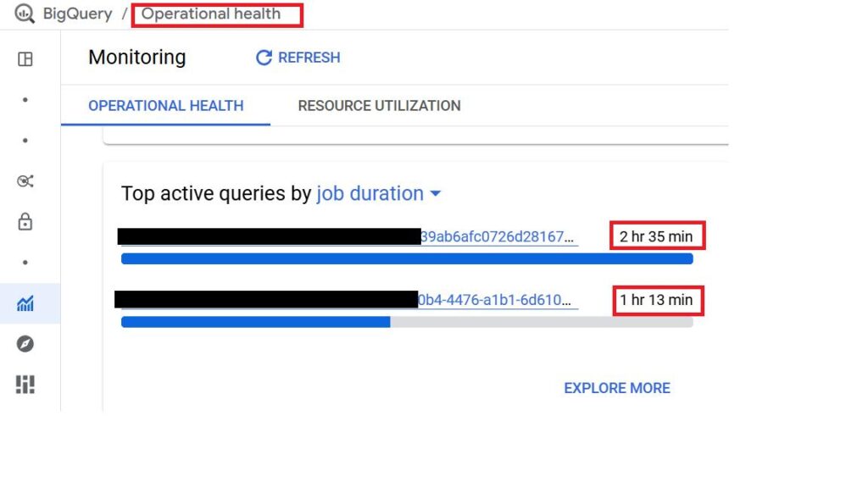868x488 pixels.
Task: Click the Refresh button
Action: pos(298,58)
